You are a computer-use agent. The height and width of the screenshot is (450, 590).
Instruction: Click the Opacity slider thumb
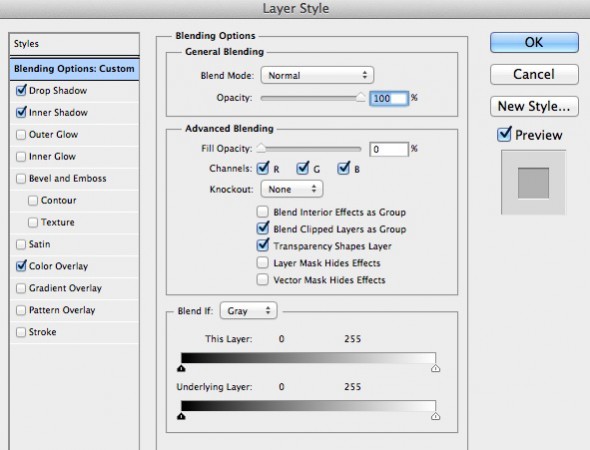tap(360, 98)
